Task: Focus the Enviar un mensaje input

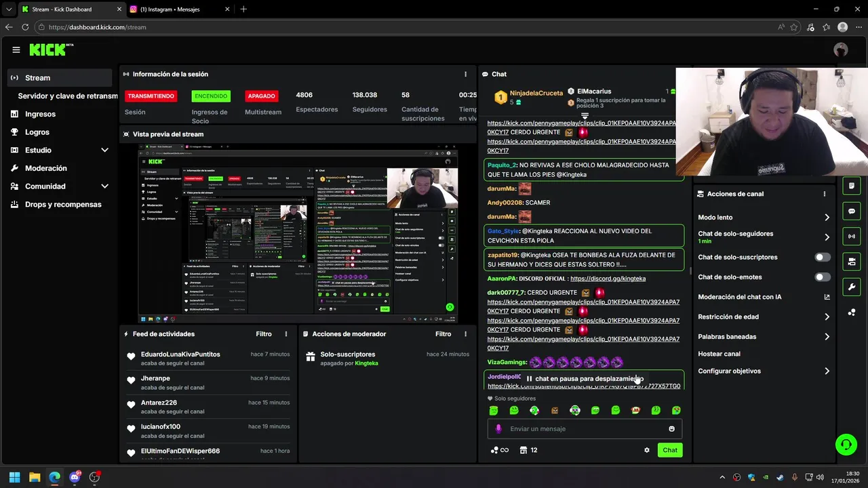Action: (x=583, y=429)
